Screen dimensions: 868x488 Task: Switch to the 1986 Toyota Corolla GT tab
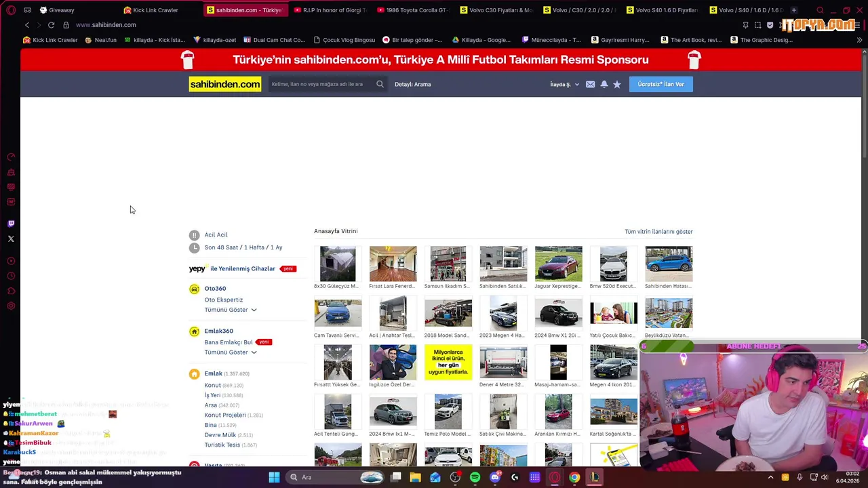click(x=412, y=10)
